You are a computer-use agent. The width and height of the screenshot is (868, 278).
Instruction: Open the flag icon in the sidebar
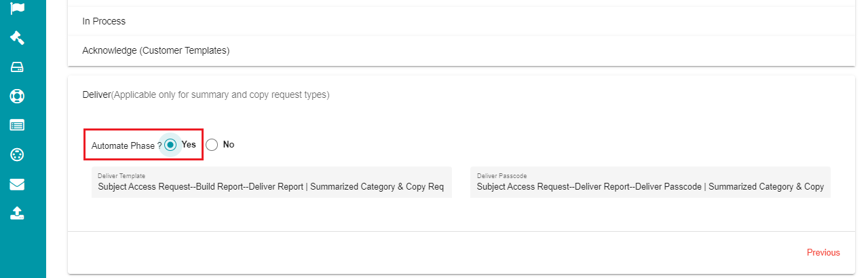coord(18,7)
